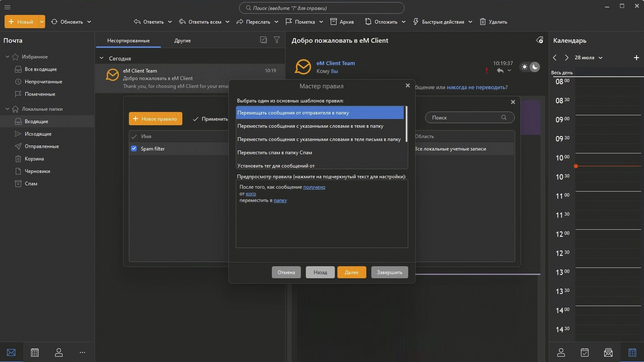Open the hamburger menu icon in the top left
This screenshot has width=644, height=362.
7,7
